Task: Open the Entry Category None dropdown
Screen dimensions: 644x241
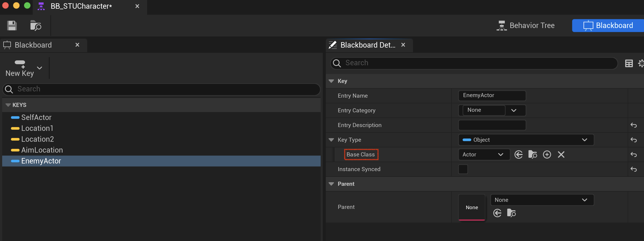Action: [x=492, y=110]
